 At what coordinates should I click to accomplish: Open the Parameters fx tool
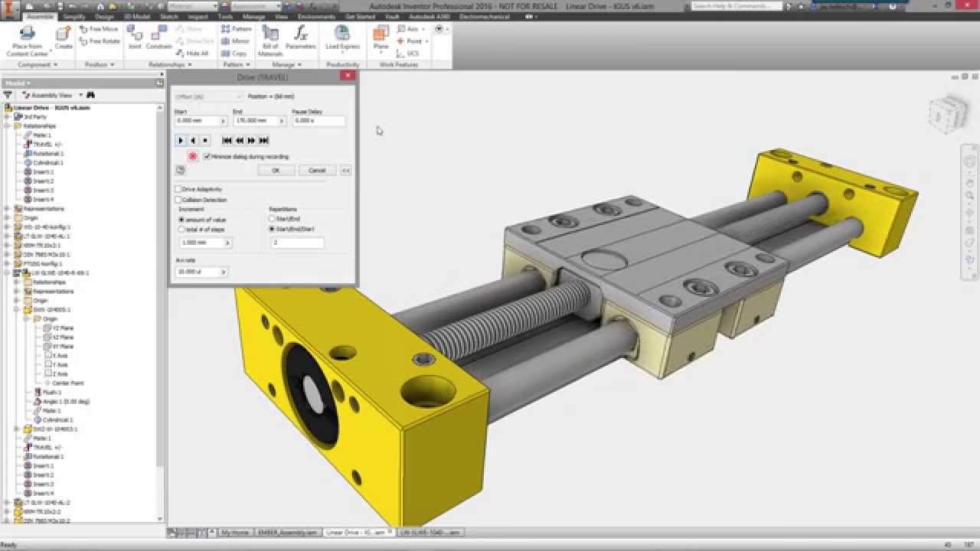[300, 37]
